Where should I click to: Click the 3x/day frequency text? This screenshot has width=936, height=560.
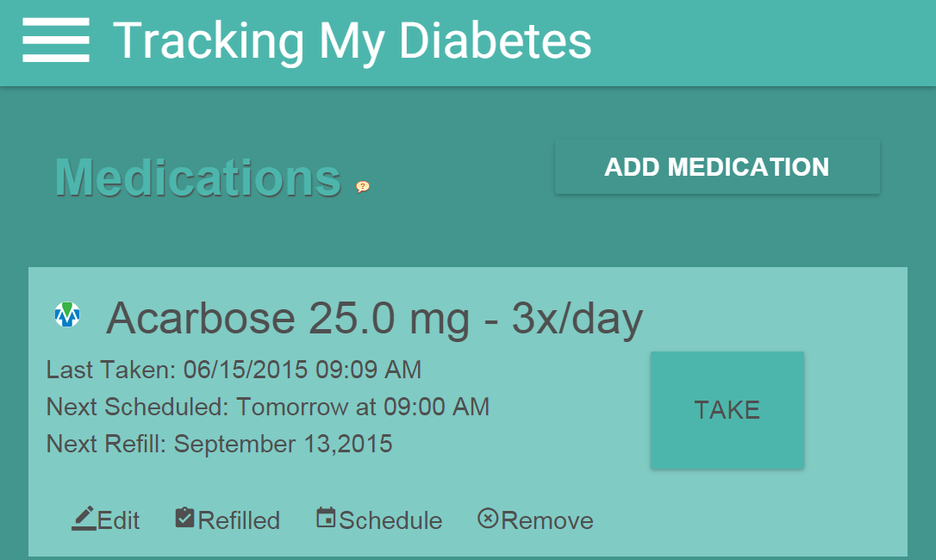[x=577, y=320]
